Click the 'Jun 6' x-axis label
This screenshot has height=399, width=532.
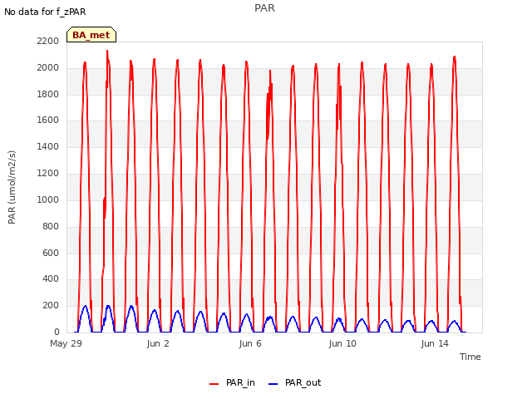click(250, 343)
